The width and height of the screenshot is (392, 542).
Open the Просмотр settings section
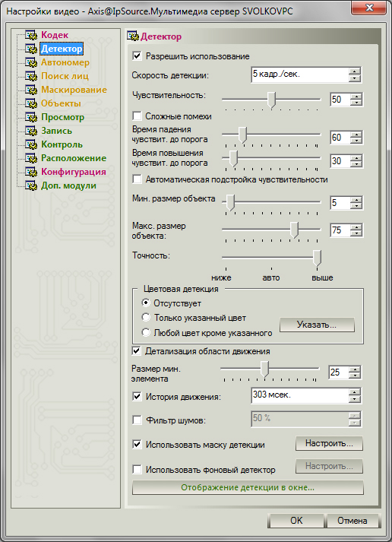pyautogui.click(x=62, y=117)
